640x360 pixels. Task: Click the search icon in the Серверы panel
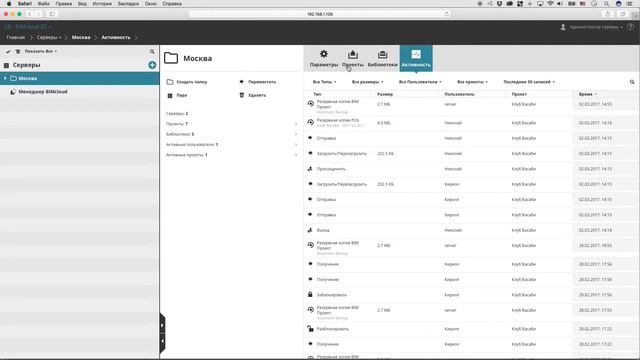click(152, 51)
